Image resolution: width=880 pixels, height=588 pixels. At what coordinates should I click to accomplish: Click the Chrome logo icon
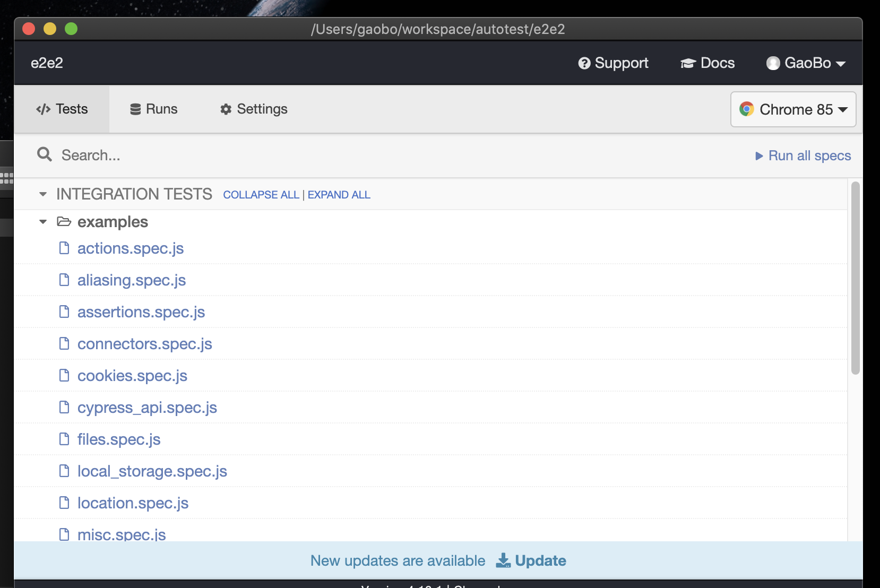click(747, 109)
